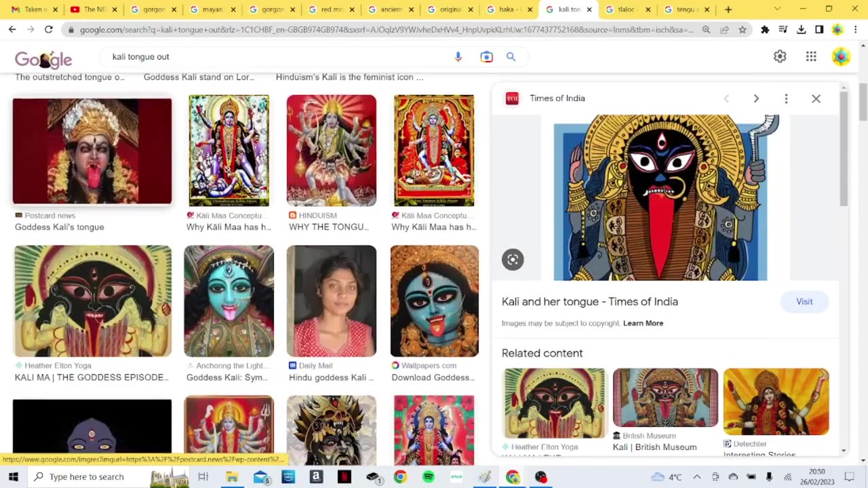The image size is (868, 488).
Task: Open British Museum Kali related image
Action: point(665,398)
